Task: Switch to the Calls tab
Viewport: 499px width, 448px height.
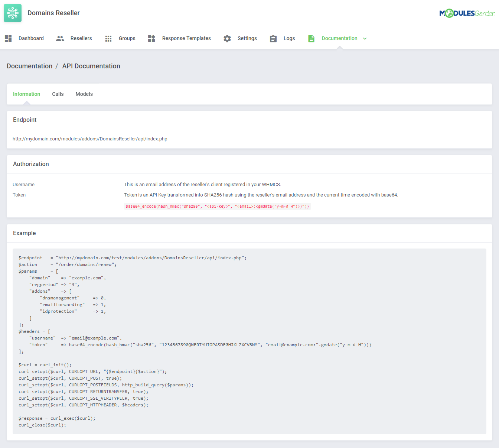Action: [58, 94]
